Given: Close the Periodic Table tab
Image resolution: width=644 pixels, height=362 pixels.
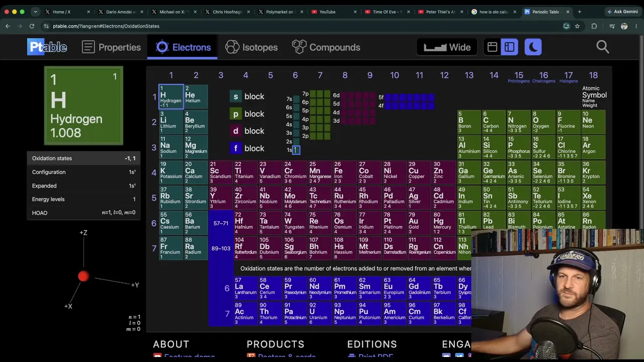Looking at the screenshot, I should pos(568,12).
